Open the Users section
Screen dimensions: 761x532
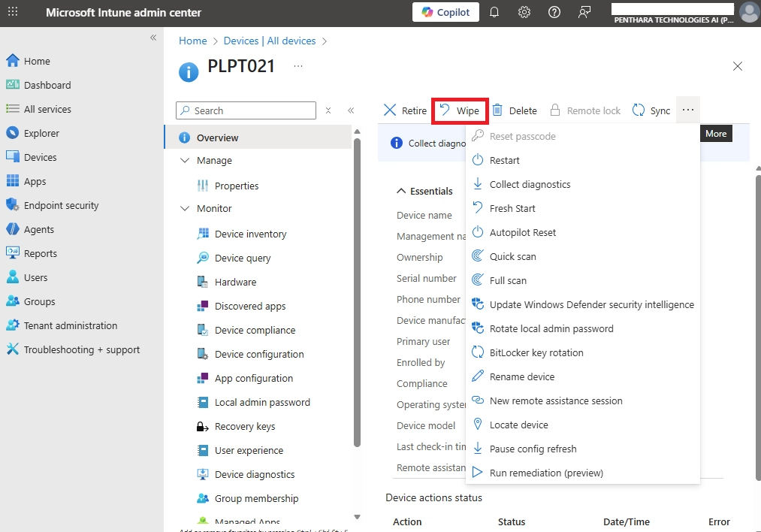click(35, 277)
